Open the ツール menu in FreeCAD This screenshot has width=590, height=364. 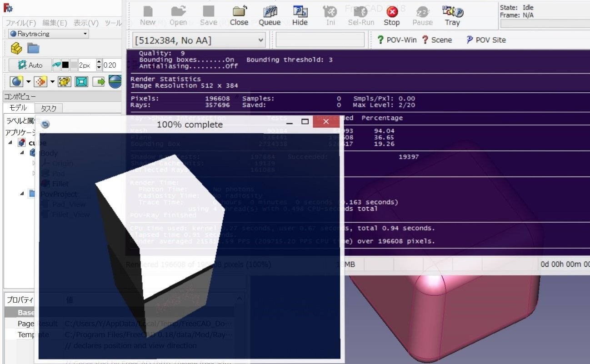point(113,23)
